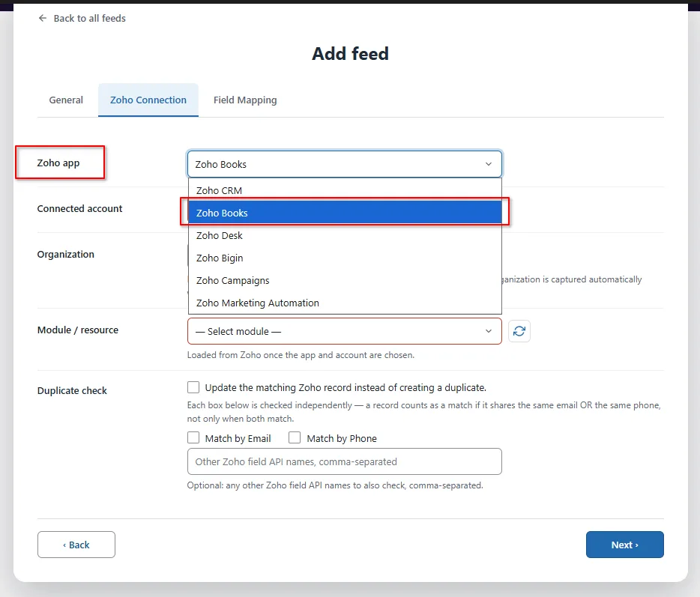
Task: Enable Update the matching Zoho record checkbox
Action: tap(193, 387)
